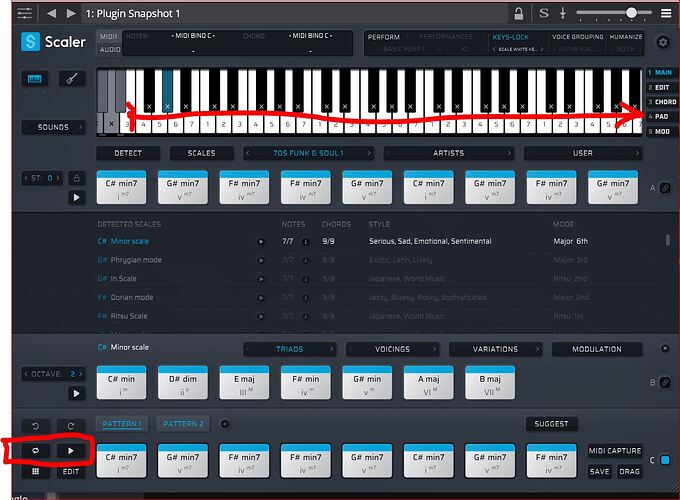
Task: Open the PAD page tab
Action: 660,116
